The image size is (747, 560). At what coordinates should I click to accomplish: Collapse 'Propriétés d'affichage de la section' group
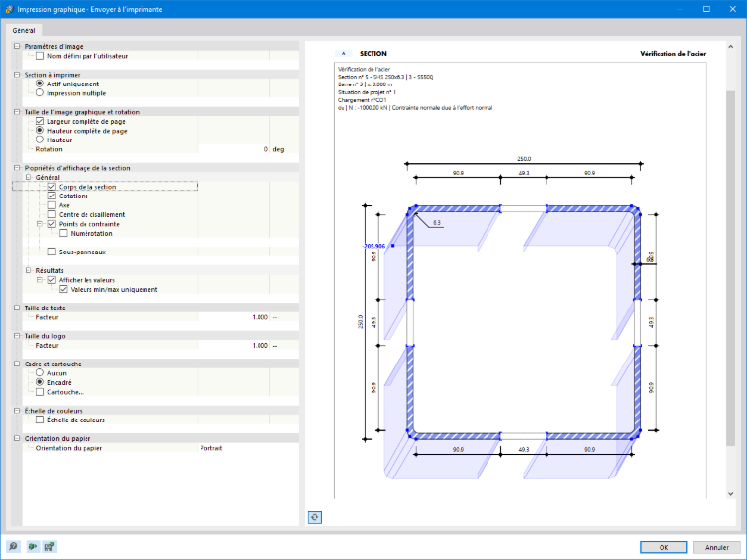(x=17, y=168)
